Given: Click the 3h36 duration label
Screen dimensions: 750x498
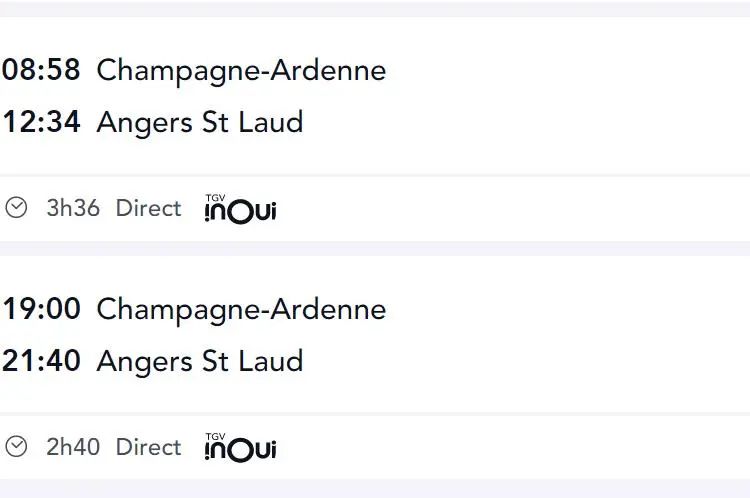Looking at the screenshot, I should coord(73,208).
